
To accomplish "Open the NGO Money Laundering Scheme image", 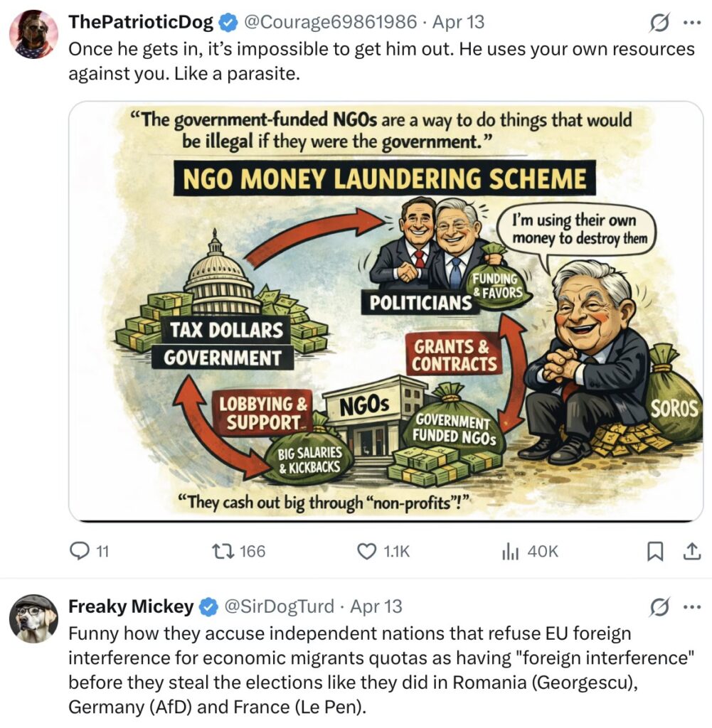I will 386,311.
